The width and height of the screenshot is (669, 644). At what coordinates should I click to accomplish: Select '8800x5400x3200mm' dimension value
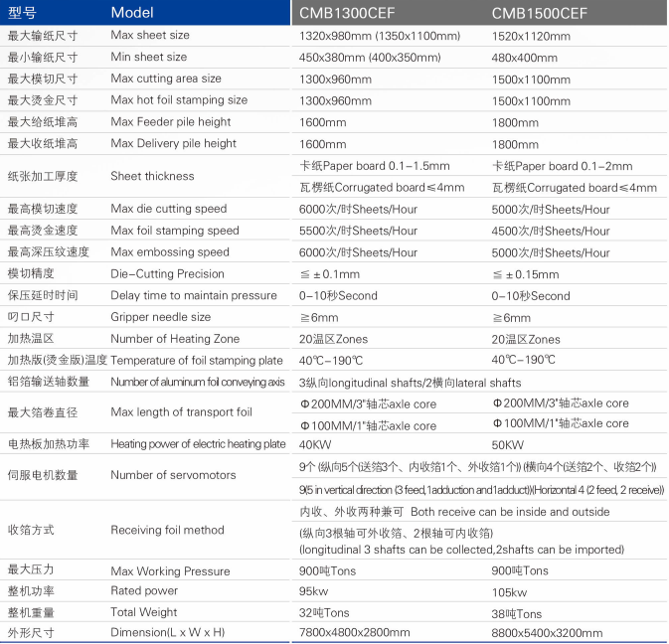click(x=547, y=633)
